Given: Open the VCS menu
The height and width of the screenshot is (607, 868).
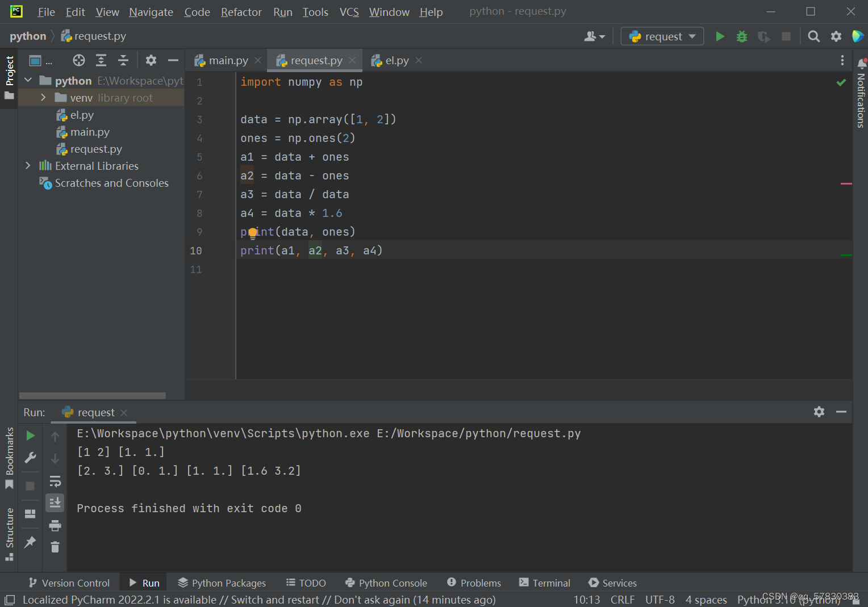Looking at the screenshot, I should [349, 12].
